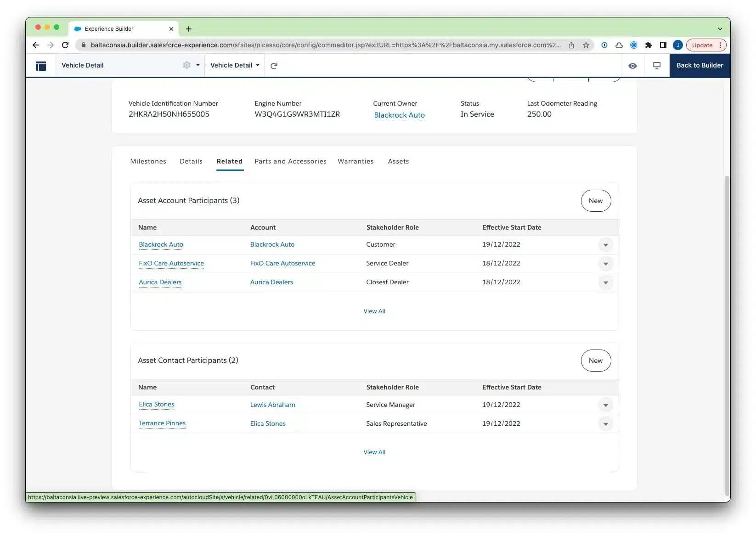This screenshot has height=536, width=756.
Task: Click the browser reload button
Action: (65, 45)
